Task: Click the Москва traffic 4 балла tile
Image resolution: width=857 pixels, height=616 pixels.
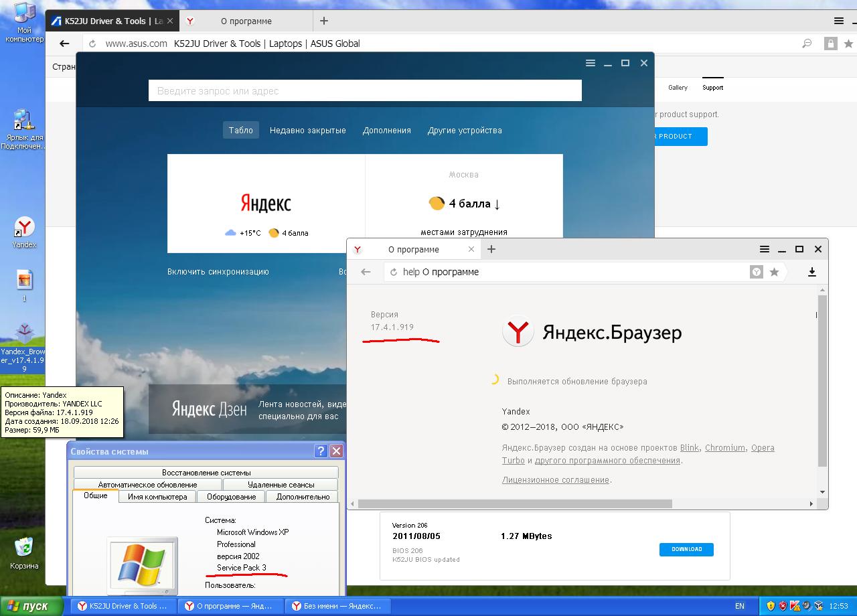Action: [464, 203]
